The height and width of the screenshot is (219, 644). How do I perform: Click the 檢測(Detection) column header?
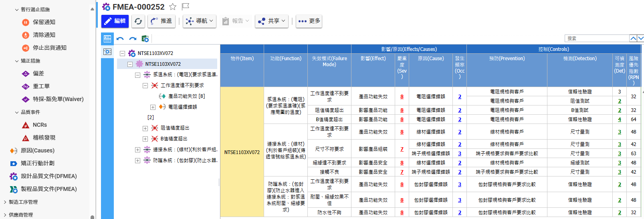coord(580,70)
